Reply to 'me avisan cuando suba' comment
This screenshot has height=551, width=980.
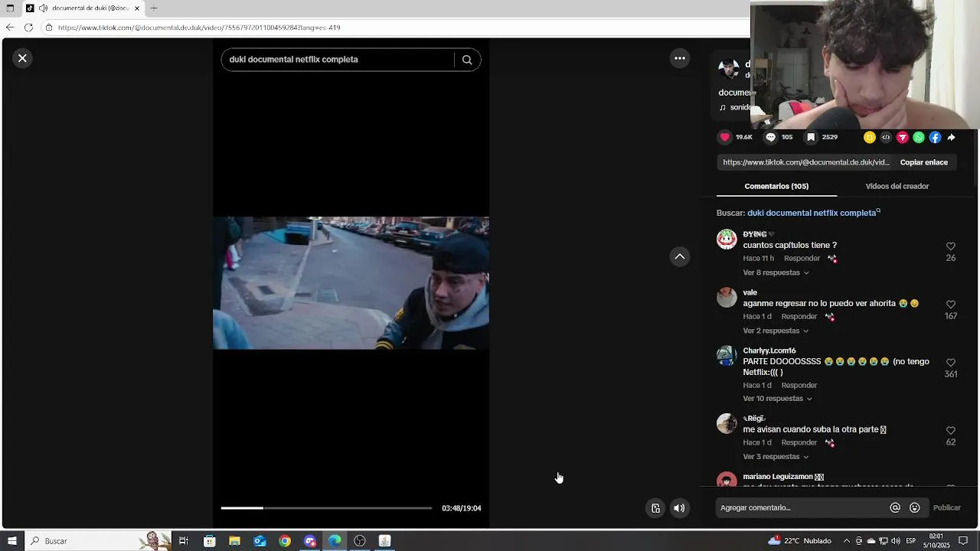coord(799,442)
